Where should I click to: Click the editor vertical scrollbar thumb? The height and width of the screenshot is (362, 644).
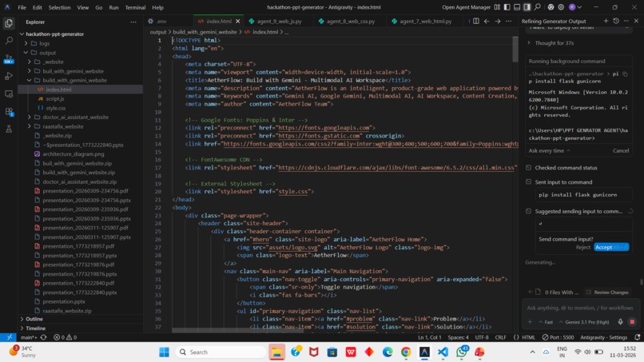[x=515, y=49]
